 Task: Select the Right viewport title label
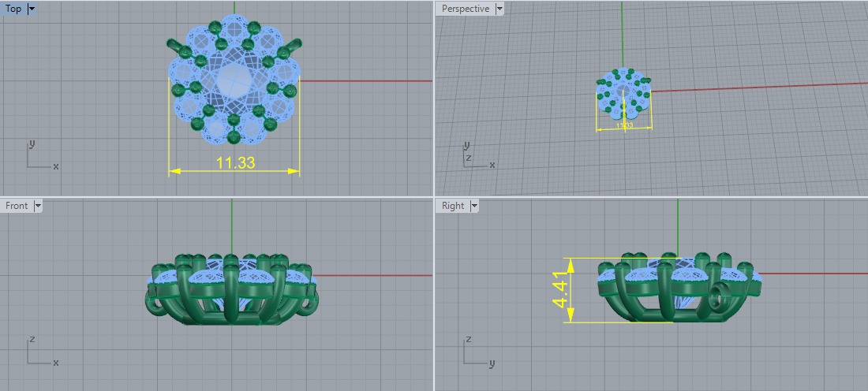tap(453, 206)
